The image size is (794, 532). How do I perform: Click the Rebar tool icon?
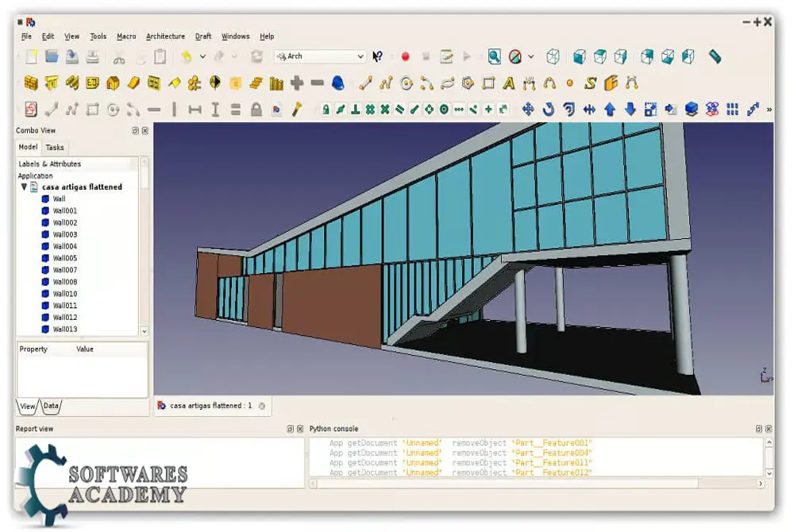click(72, 83)
